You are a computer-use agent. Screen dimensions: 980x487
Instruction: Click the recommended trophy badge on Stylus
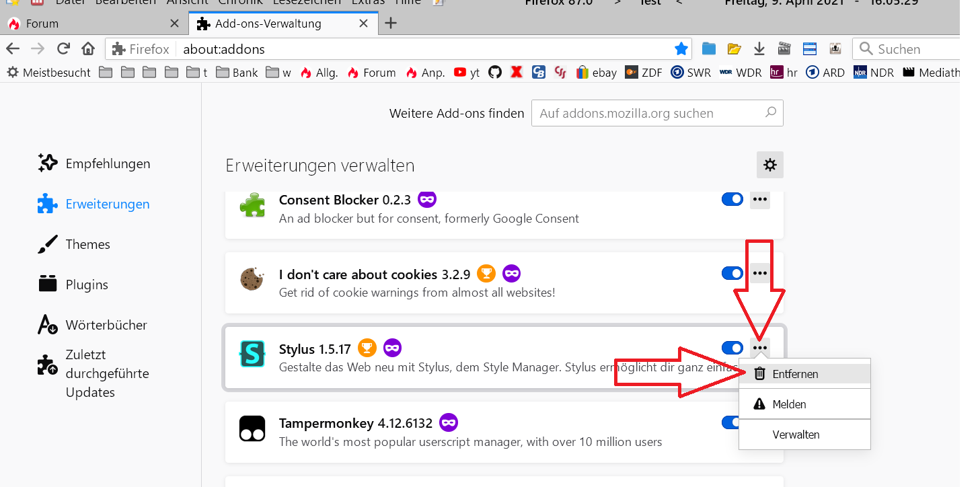click(x=367, y=348)
